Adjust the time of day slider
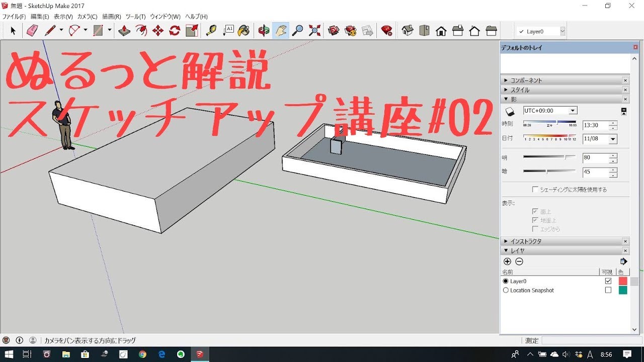The width and height of the screenshot is (644, 362). click(x=557, y=122)
